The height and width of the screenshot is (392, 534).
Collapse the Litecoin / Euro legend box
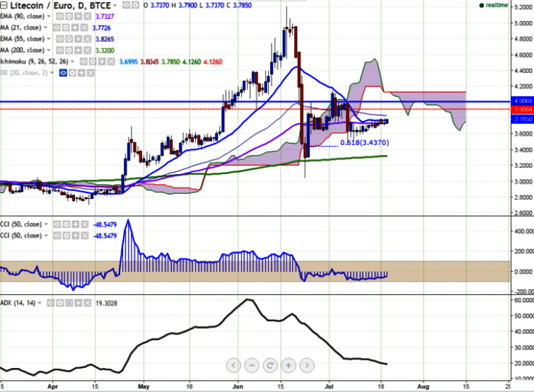pos(4,5)
